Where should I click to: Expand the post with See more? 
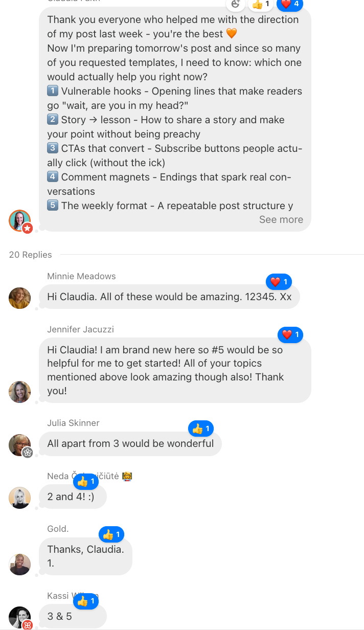pyautogui.click(x=281, y=219)
